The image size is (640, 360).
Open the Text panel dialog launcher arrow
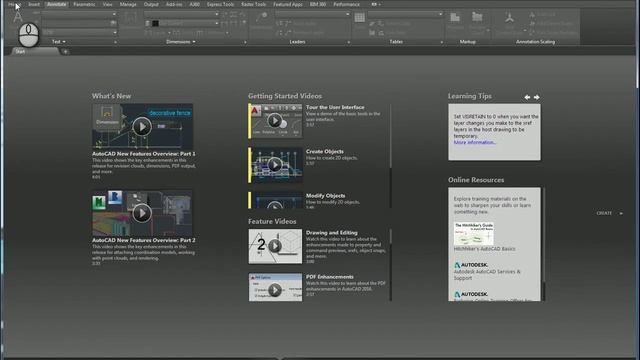116,42
